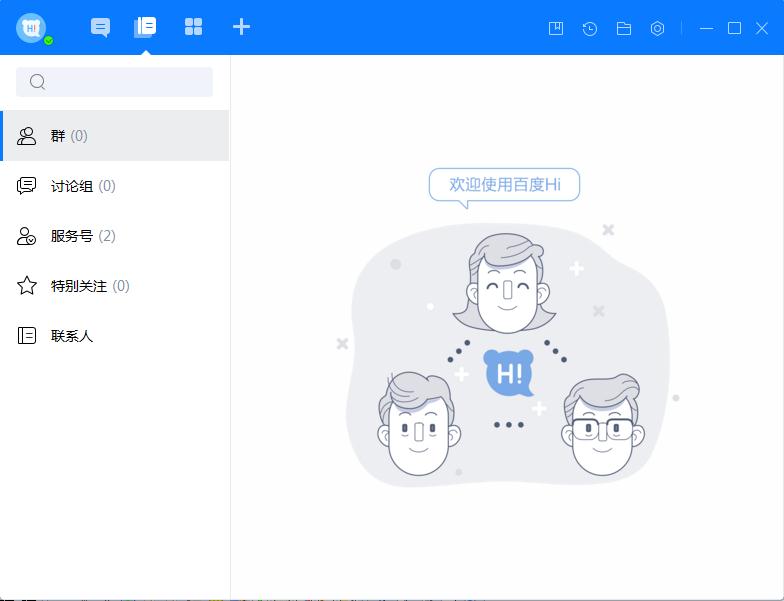Switch to the contacts book tab
This screenshot has height=601, width=784.
point(145,27)
